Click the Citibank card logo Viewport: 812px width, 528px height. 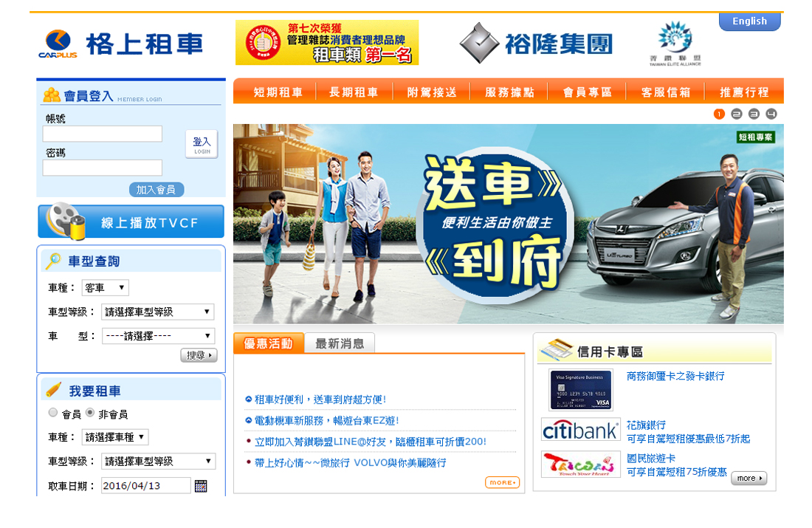(580, 430)
